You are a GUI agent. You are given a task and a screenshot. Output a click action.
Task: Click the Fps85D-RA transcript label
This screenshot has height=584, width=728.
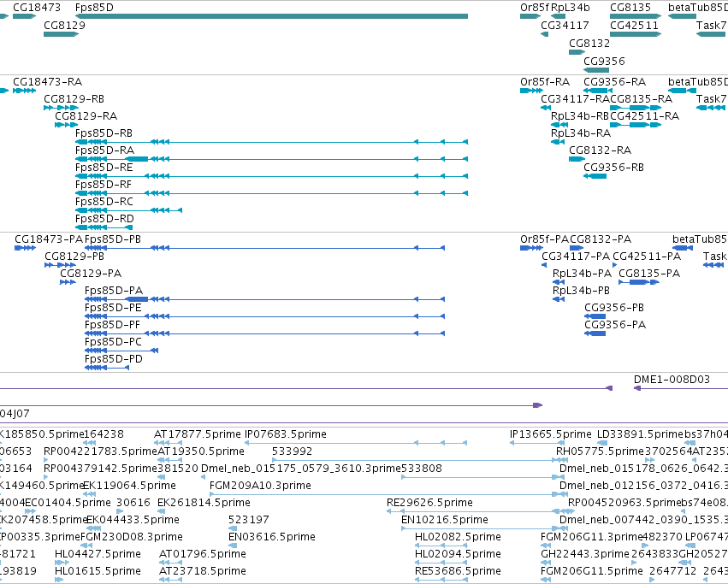[104, 150]
